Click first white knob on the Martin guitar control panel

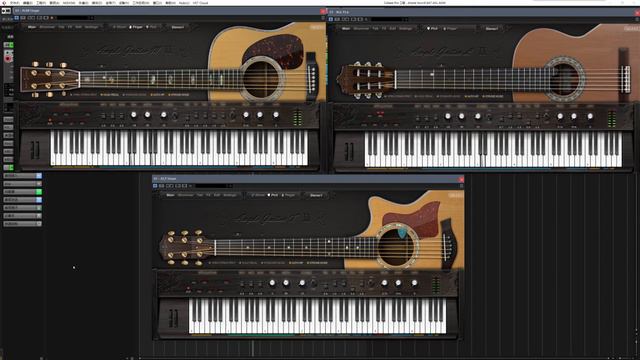tap(133, 115)
